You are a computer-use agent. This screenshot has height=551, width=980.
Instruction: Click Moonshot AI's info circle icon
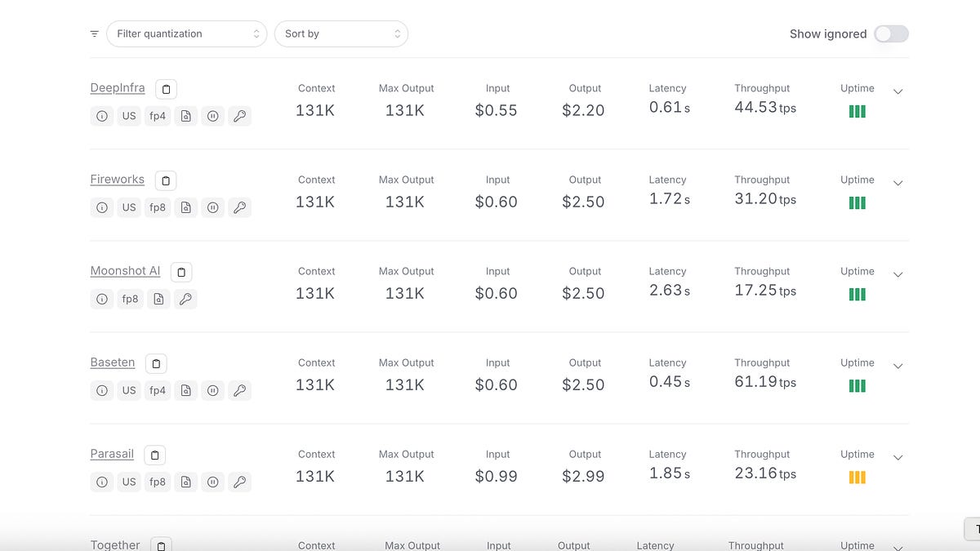[102, 299]
